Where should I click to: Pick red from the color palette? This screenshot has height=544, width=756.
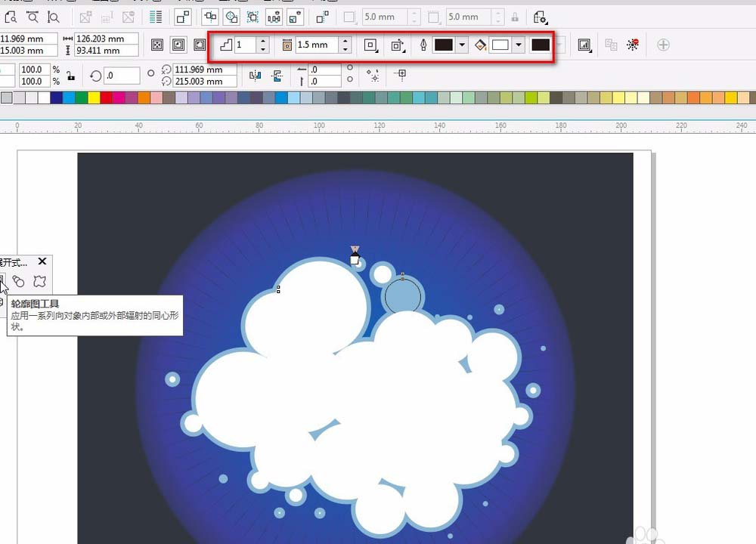click(x=106, y=97)
